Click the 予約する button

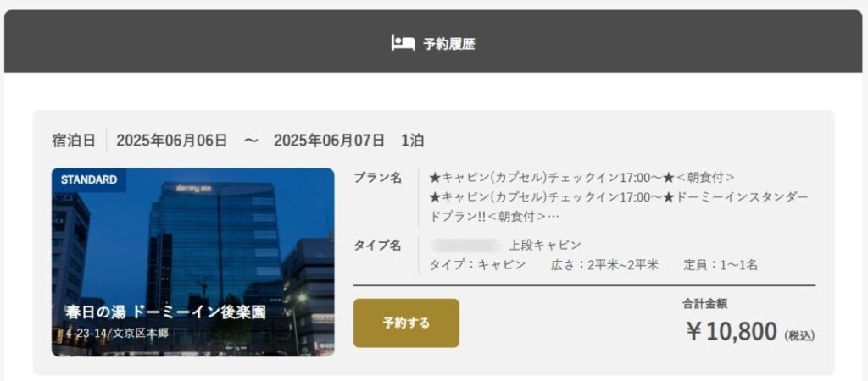[x=406, y=323]
